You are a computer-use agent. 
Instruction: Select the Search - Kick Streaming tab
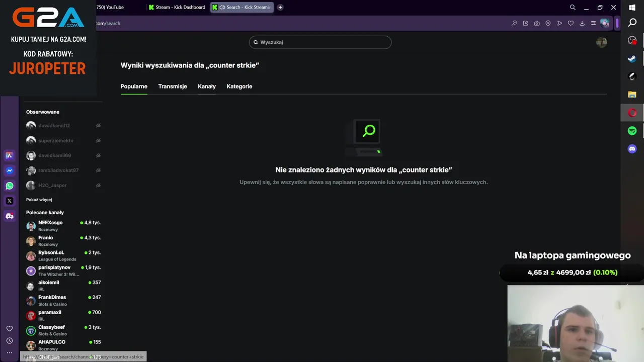[242, 7]
